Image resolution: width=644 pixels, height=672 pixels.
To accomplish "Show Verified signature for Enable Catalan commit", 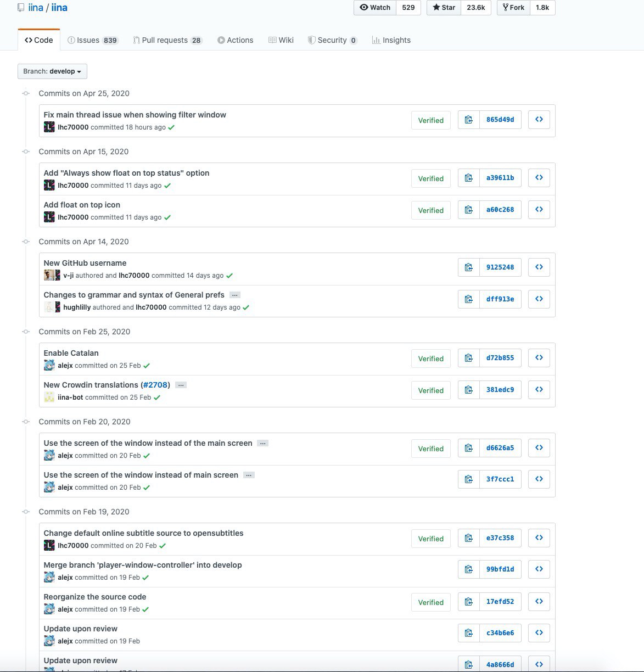I will point(431,359).
